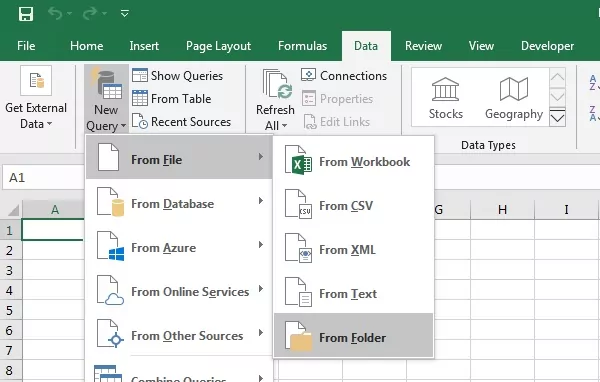The width and height of the screenshot is (600, 382).
Task: Select row 6 header
Action: pos(10,330)
